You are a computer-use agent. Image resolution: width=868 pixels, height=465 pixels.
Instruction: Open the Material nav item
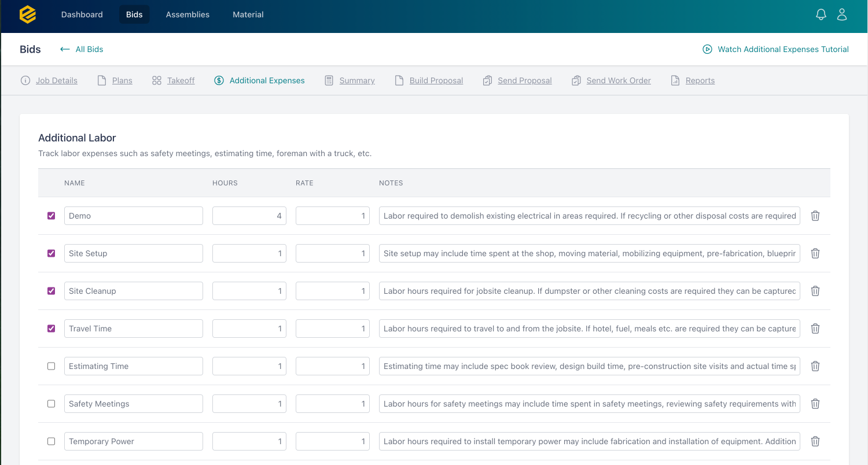248,14
